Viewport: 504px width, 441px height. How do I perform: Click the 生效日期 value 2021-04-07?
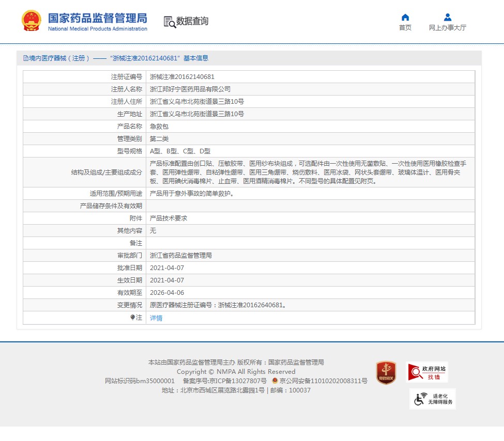(x=167, y=280)
